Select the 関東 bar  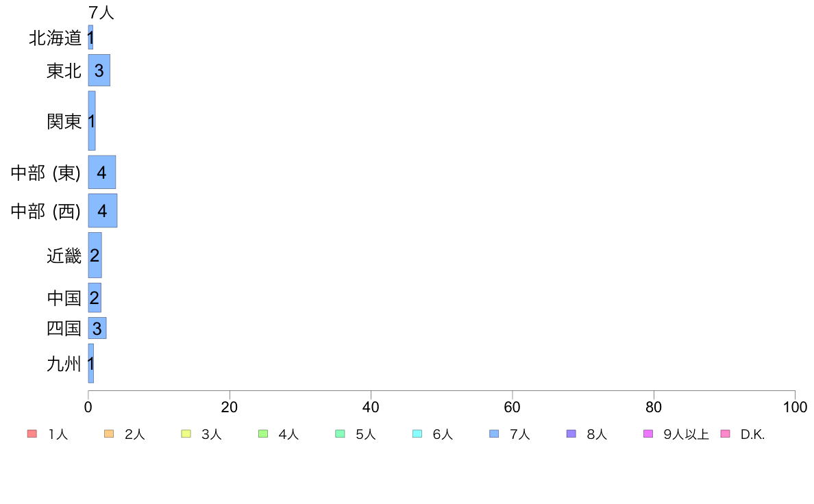click(92, 121)
